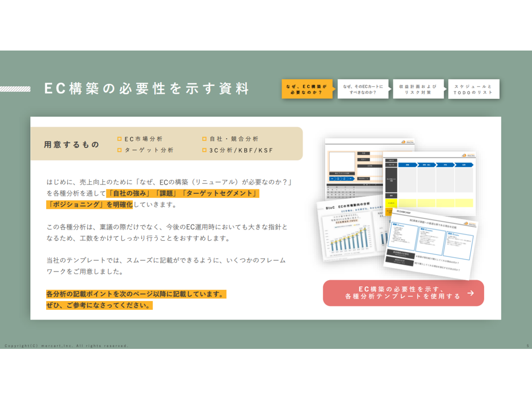Click the Copyright mercart,Inc. footer text

[x=66, y=345]
